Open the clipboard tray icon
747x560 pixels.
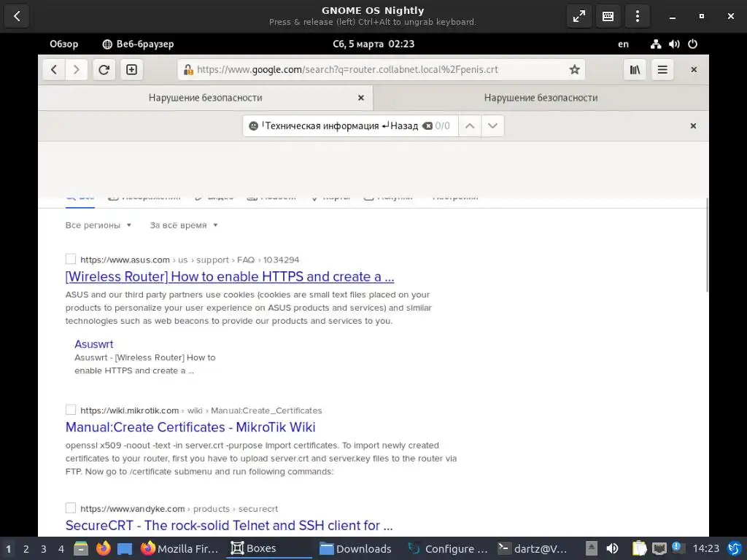639,548
